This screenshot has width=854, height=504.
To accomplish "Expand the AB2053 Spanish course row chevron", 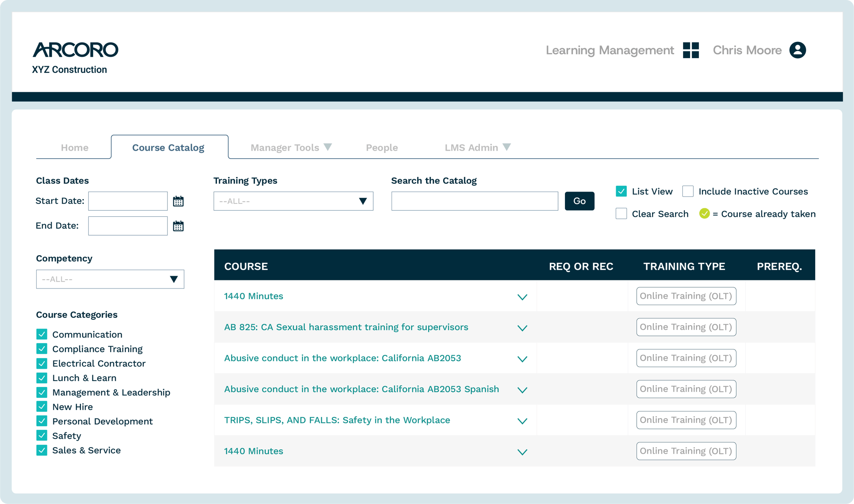I will 522,390.
